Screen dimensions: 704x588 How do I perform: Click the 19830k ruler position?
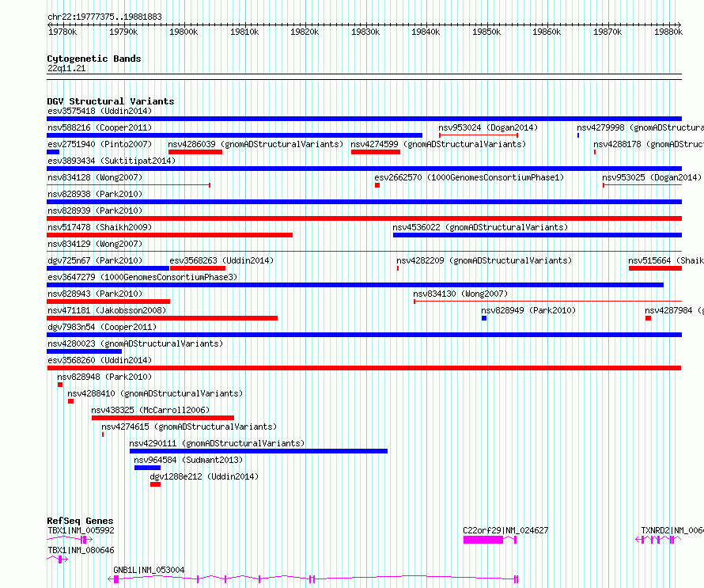365,32
